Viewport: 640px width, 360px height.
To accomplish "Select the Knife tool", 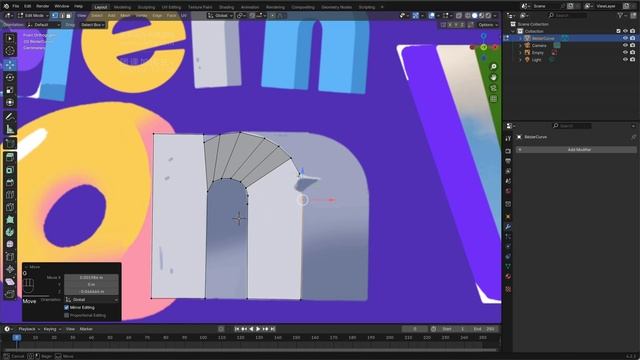I will (x=10, y=207).
